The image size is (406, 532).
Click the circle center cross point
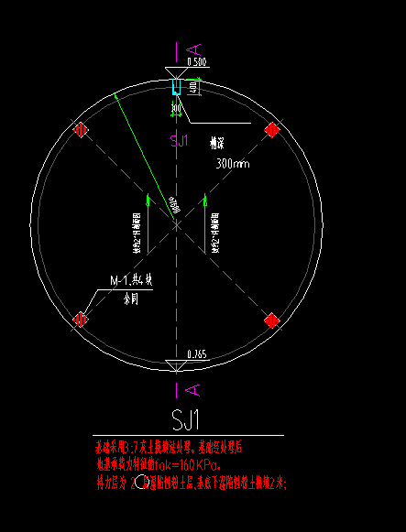(x=176, y=225)
